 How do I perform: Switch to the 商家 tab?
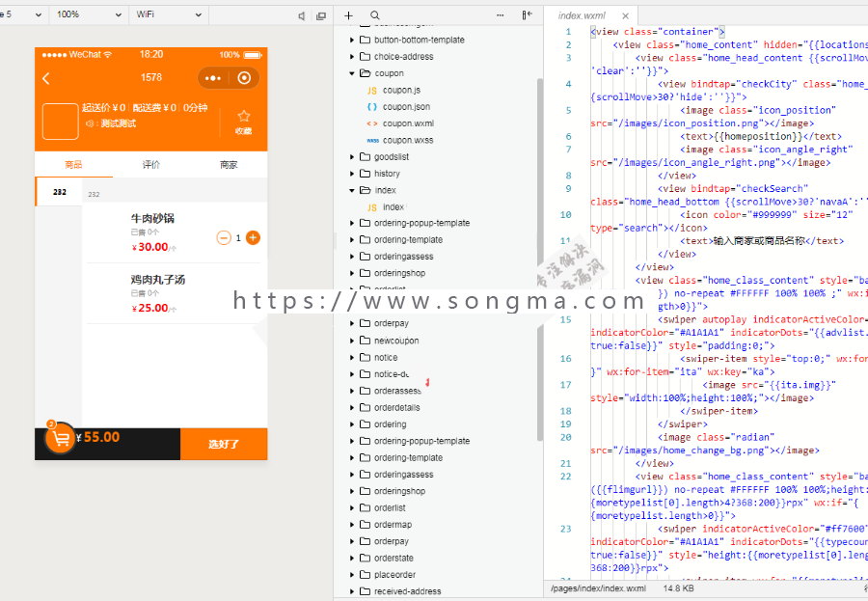tap(229, 165)
